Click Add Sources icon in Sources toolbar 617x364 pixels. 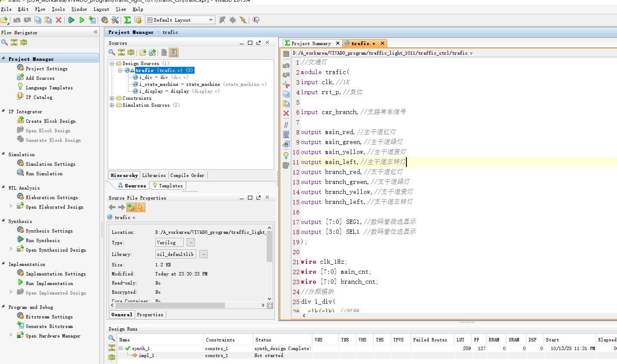click(152, 52)
